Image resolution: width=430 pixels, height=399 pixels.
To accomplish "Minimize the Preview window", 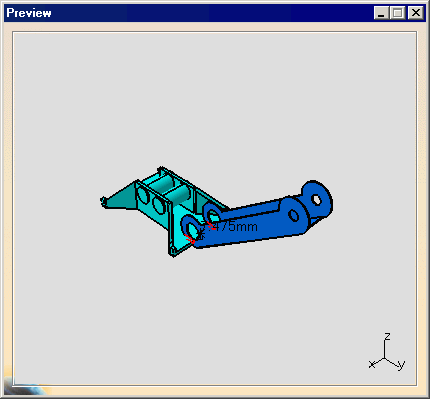I will 381,13.
